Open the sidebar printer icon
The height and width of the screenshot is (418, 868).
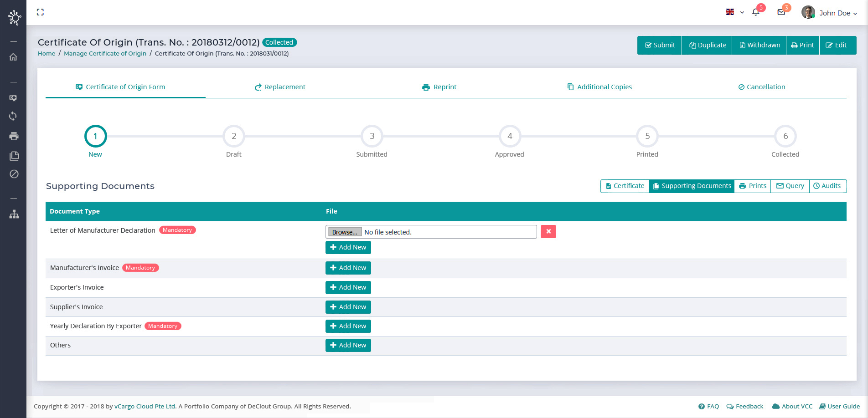[x=14, y=136]
